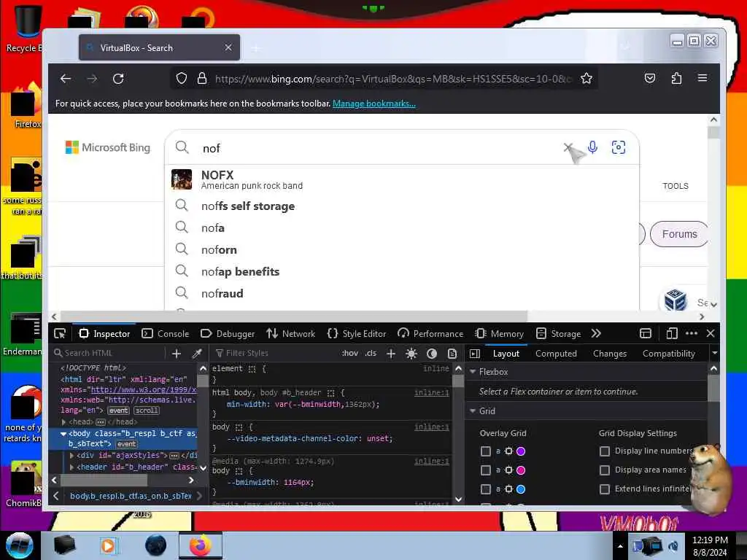Image resolution: width=747 pixels, height=560 pixels.
Task: Add a new CSS rule with plus icon
Action: (x=391, y=354)
